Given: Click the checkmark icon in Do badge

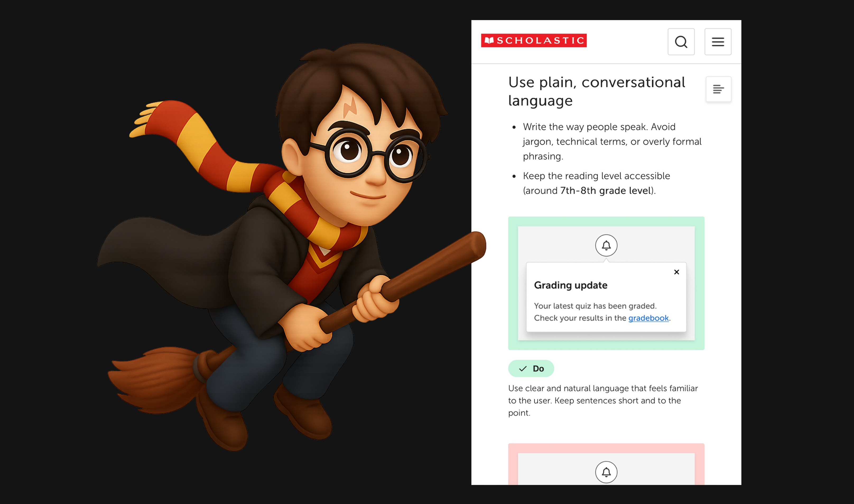Looking at the screenshot, I should (x=523, y=368).
